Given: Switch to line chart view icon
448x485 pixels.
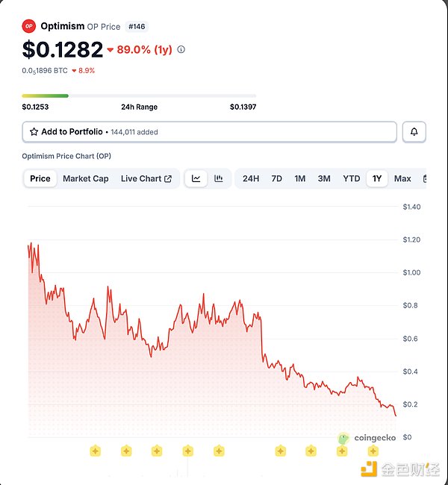Looking at the screenshot, I should coord(196,178).
